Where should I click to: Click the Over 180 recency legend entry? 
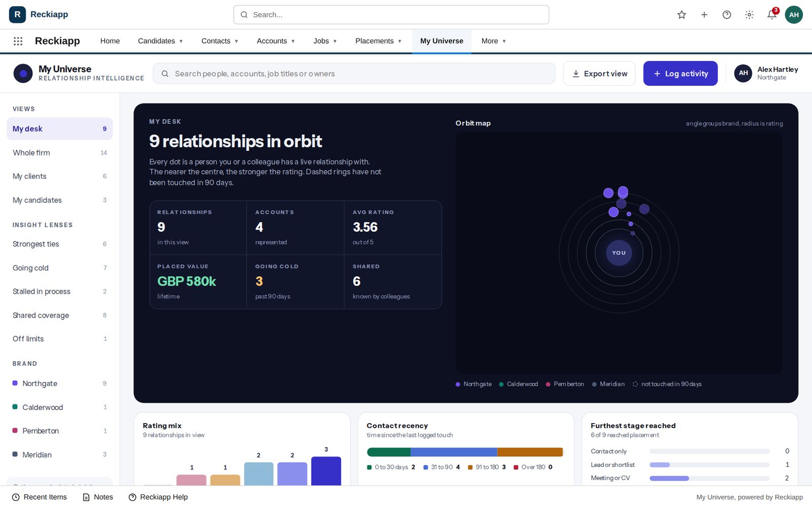[533, 467]
